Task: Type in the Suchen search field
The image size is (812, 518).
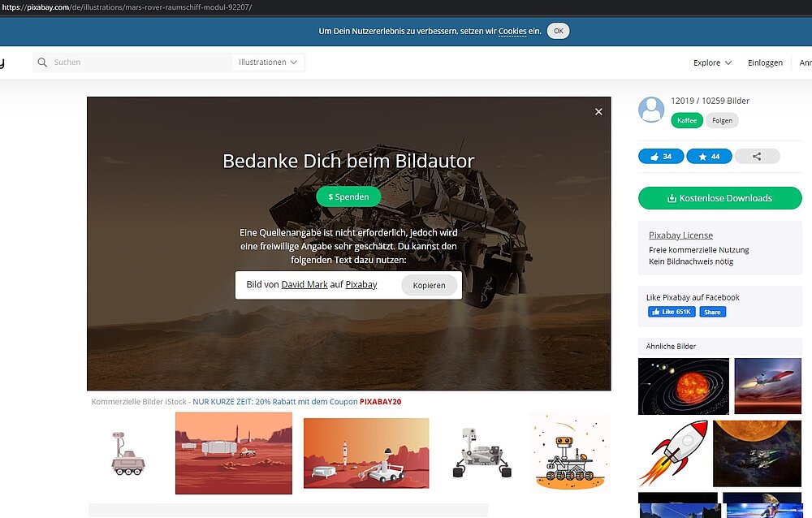Action: coord(138,63)
